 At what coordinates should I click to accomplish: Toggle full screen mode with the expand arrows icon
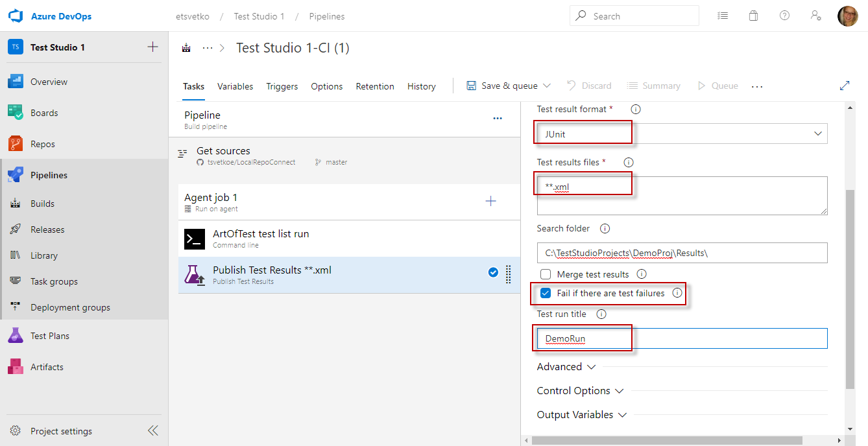845,86
